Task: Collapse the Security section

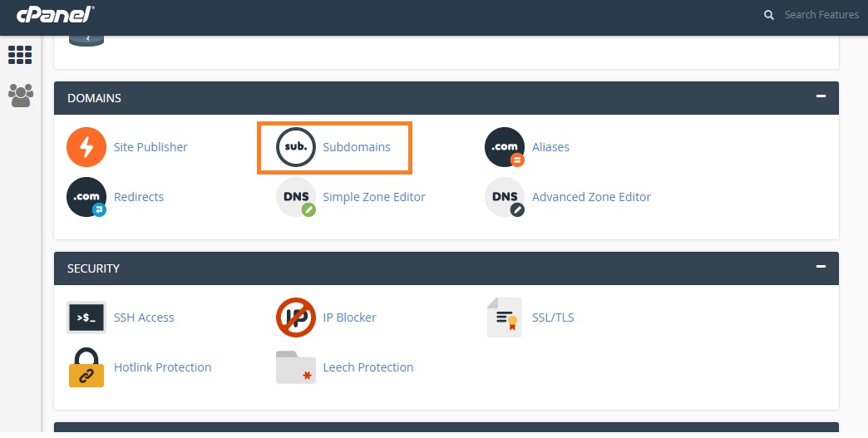Action: pyautogui.click(x=821, y=267)
